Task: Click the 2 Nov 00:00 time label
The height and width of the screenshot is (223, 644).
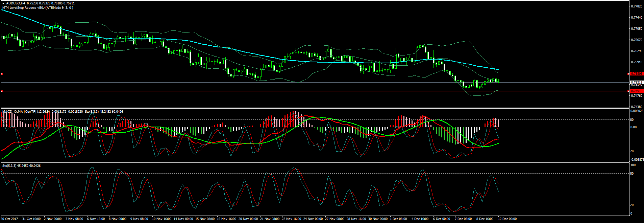Action: click(53, 219)
